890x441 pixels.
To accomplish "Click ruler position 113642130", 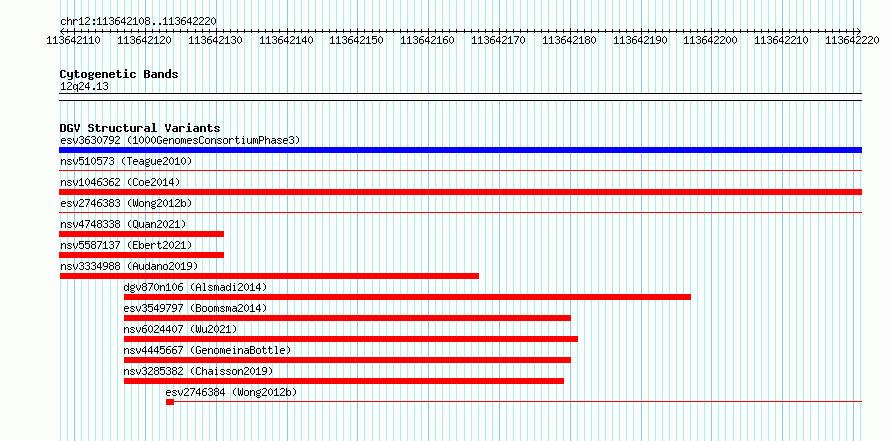I will tap(216, 40).
